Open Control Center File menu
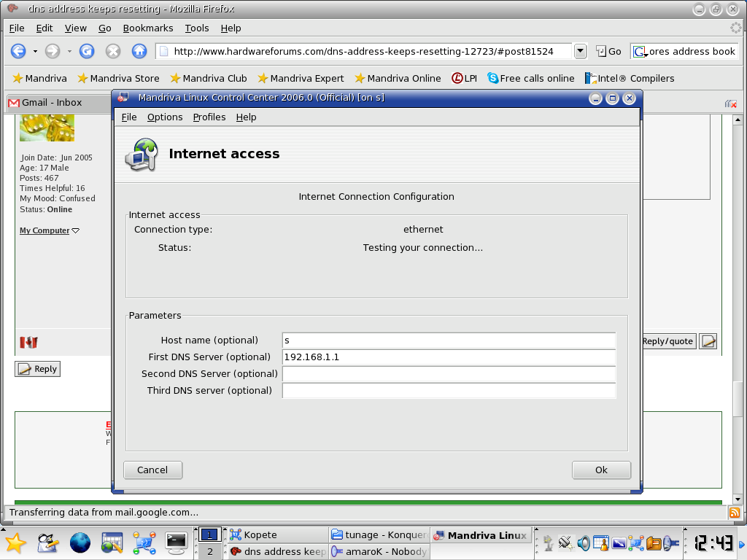This screenshot has height=560, width=747. click(128, 117)
